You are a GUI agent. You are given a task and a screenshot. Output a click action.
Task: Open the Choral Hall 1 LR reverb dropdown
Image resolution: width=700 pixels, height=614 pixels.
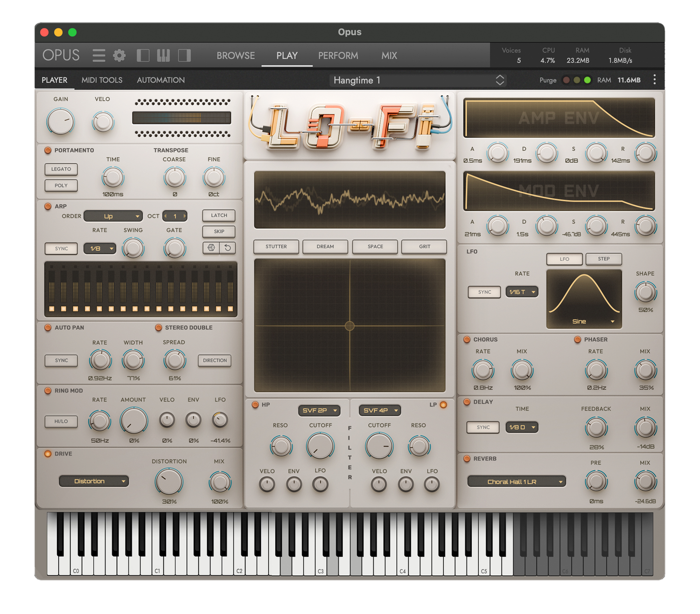tap(517, 481)
